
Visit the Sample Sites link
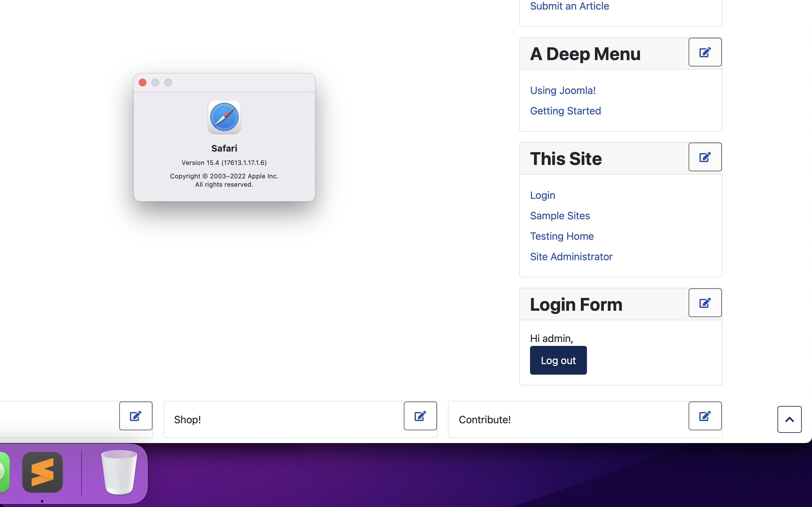click(560, 215)
